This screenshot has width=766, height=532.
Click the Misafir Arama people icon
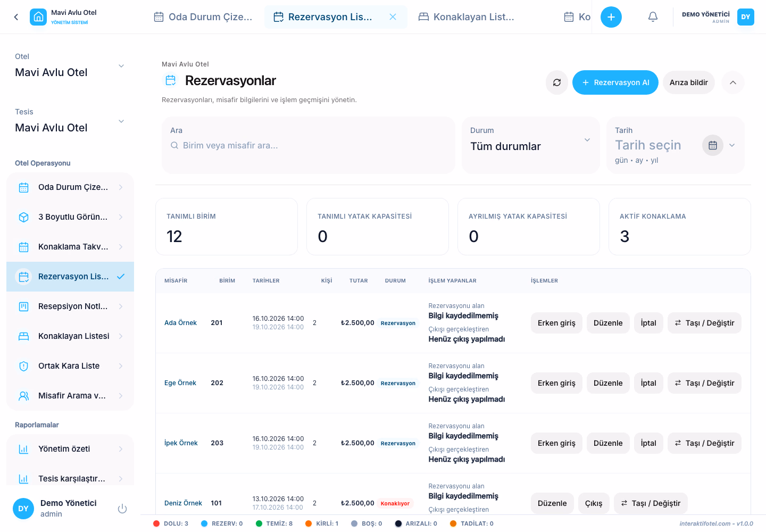23,396
